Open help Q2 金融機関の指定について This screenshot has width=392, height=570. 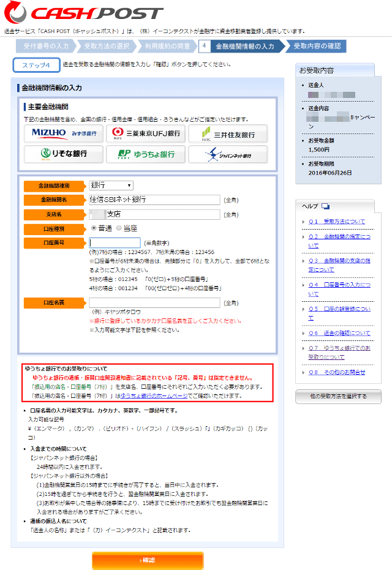pyautogui.click(x=339, y=241)
